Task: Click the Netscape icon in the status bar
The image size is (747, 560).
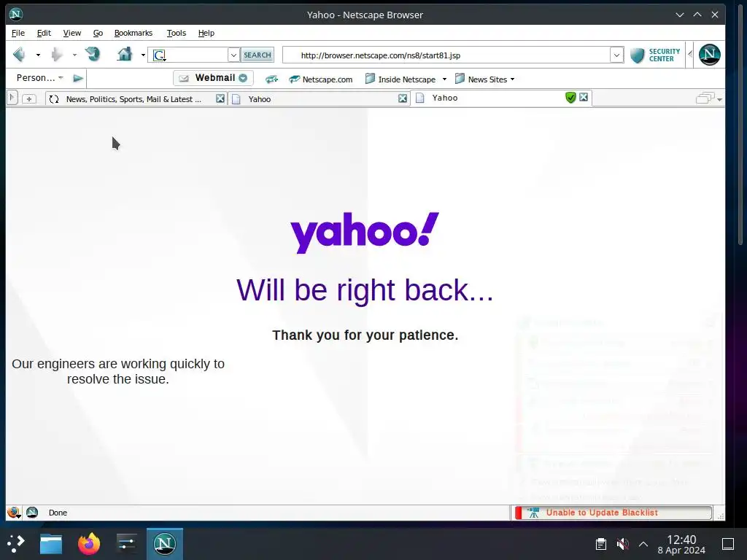Action: (x=32, y=513)
